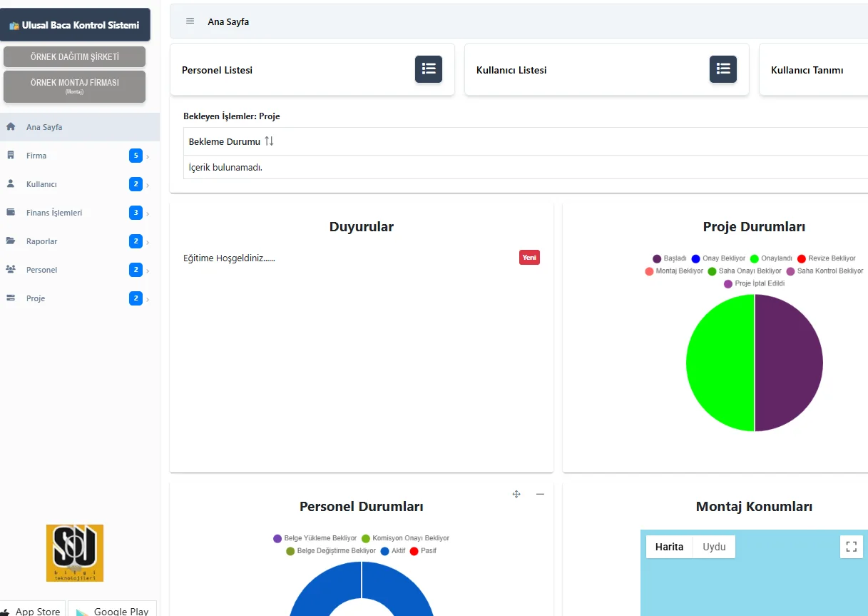Select Ana Sayfa in the sidebar menu
868x616 pixels.
(80, 127)
